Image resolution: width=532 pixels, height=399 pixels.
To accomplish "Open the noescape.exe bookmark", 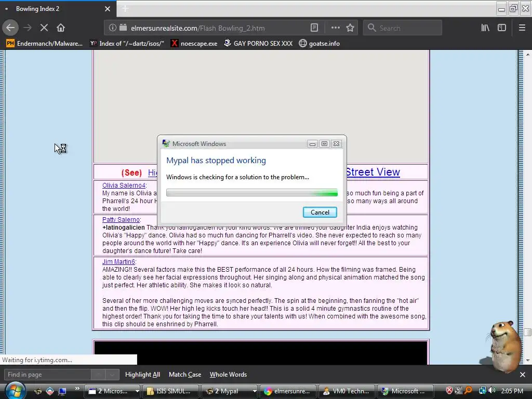I will (194, 44).
